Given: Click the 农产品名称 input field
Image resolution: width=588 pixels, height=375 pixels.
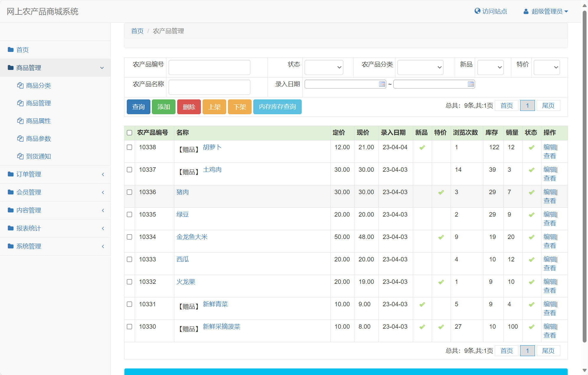Looking at the screenshot, I should point(209,87).
